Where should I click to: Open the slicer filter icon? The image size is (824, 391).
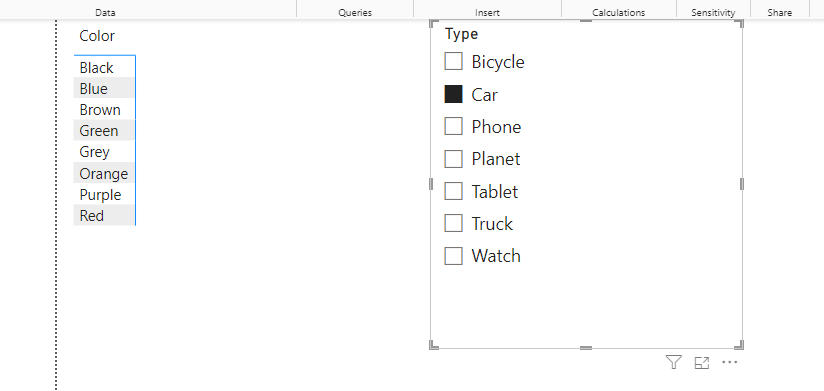(674, 362)
